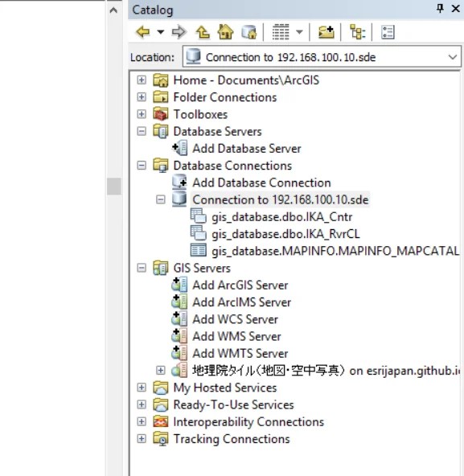The height and width of the screenshot is (476, 464).
Task: Select GIS Servers item
Action: click(202, 268)
